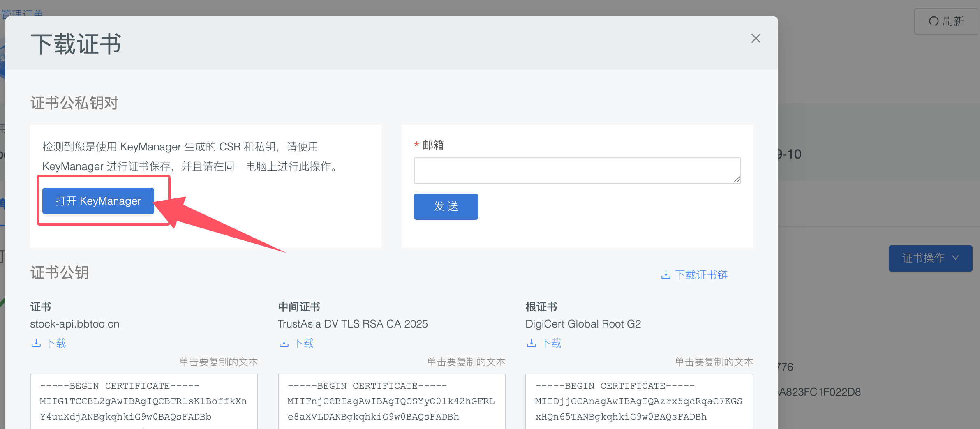Click the download icon beside 下载证书链

pyautogui.click(x=666, y=274)
